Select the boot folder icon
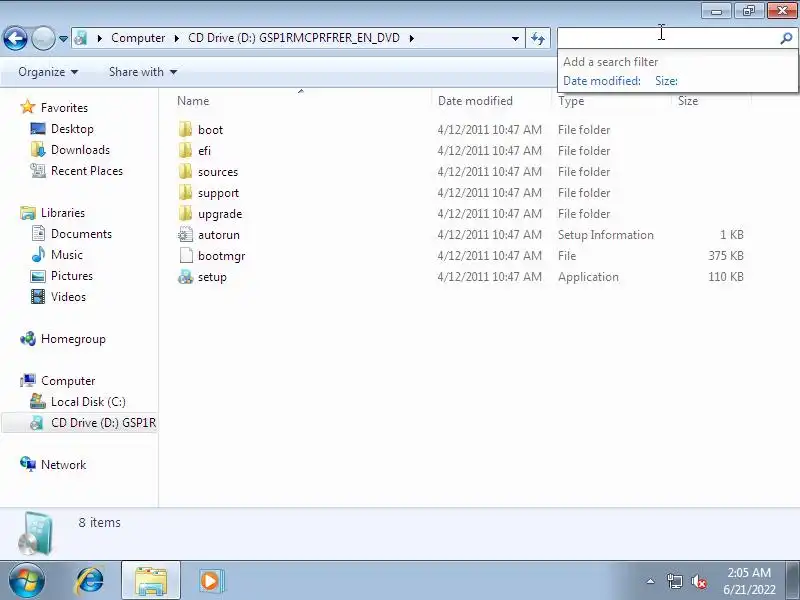Viewport: 800px width, 600px height. pyautogui.click(x=186, y=130)
